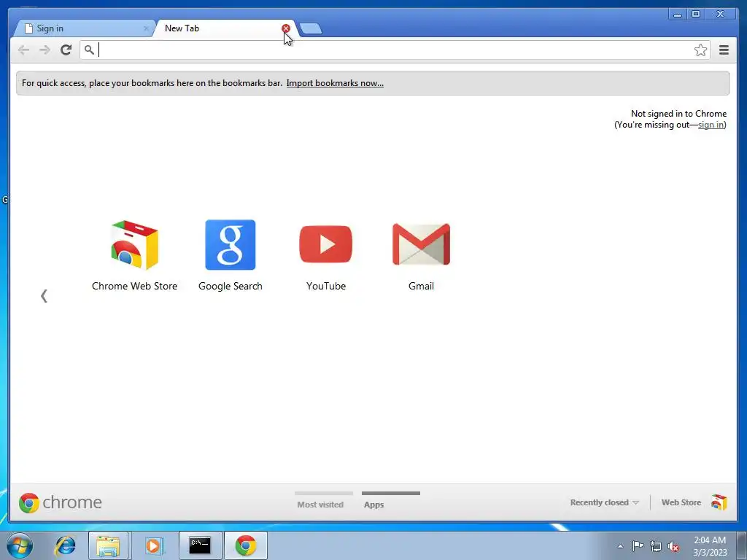This screenshot has height=560, width=747.
Task: Click the sign in link
Action: click(x=711, y=125)
